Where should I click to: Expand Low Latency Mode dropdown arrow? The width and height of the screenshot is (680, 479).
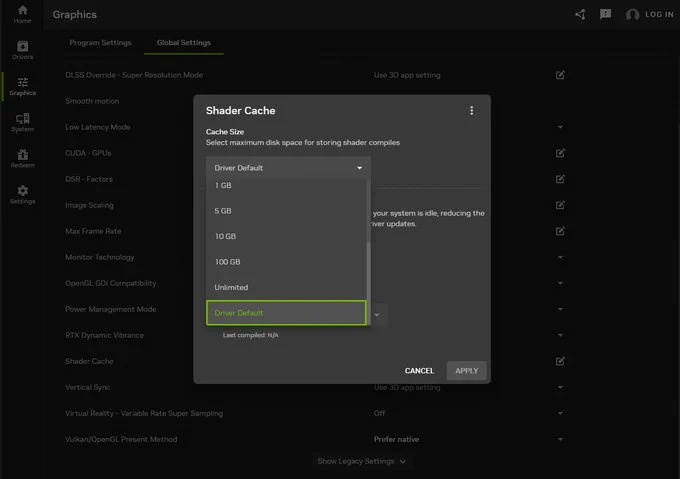[x=560, y=127]
